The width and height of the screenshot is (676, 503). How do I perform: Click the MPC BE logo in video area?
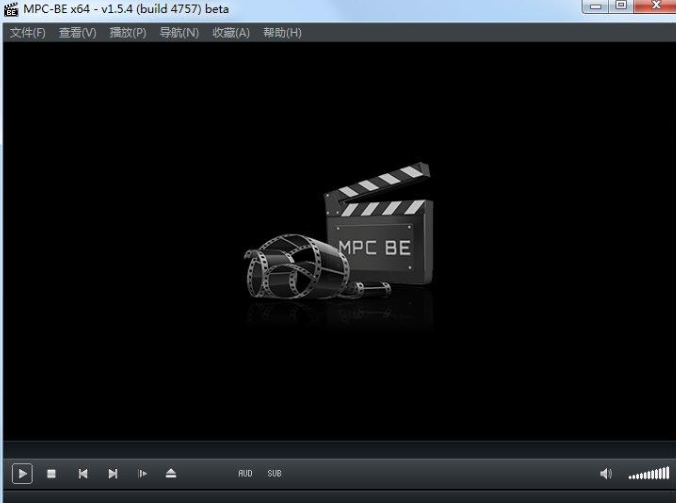338,232
